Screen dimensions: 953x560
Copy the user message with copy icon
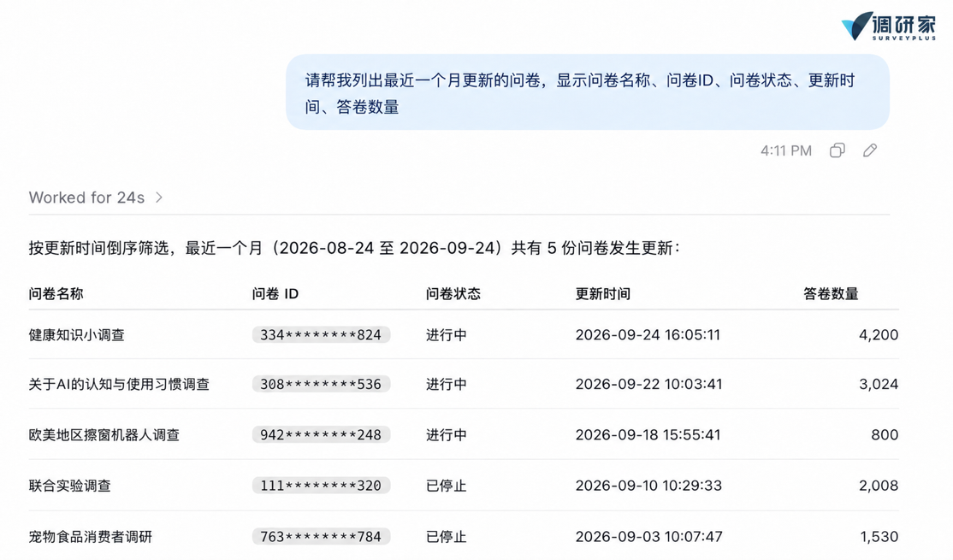837,150
